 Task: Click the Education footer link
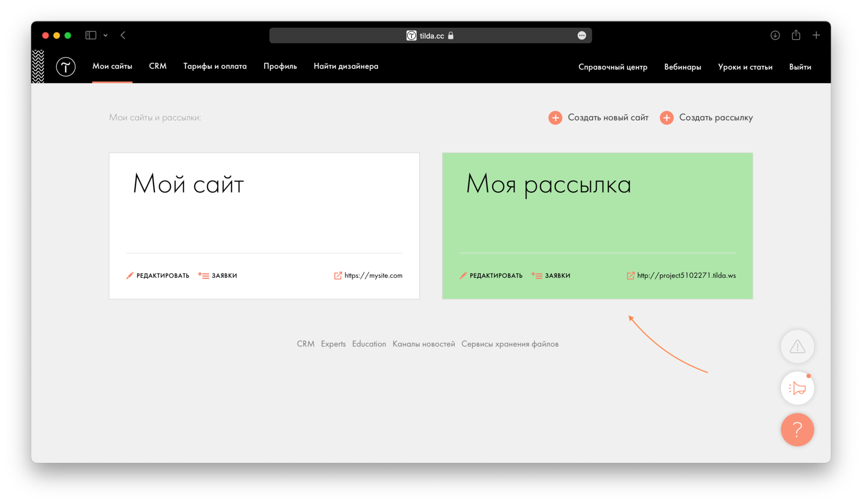[369, 344]
